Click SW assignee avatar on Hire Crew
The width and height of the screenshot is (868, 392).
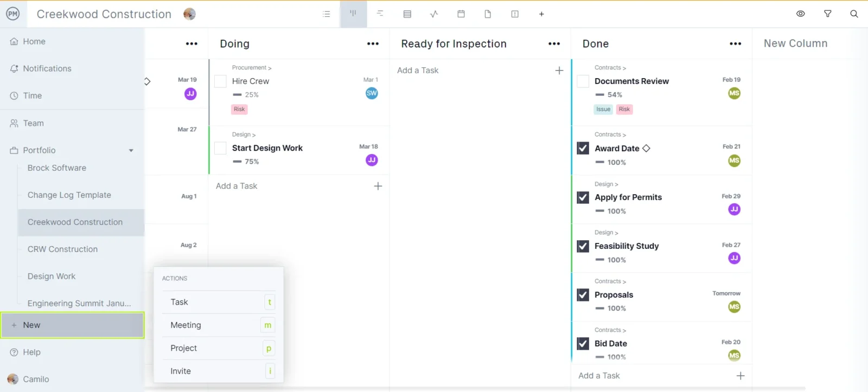(x=372, y=93)
